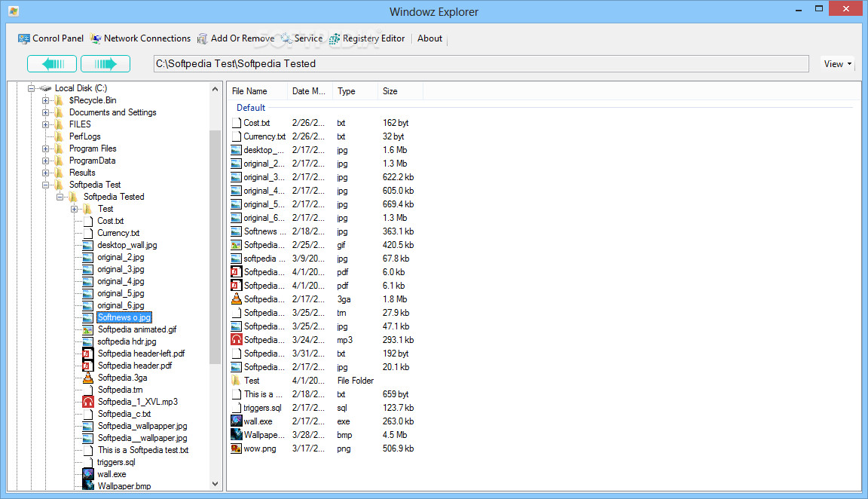Select PerfLogs in the folder tree
Image resolution: width=868 pixels, height=499 pixels.
pyautogui.click(x=84, y=136)
